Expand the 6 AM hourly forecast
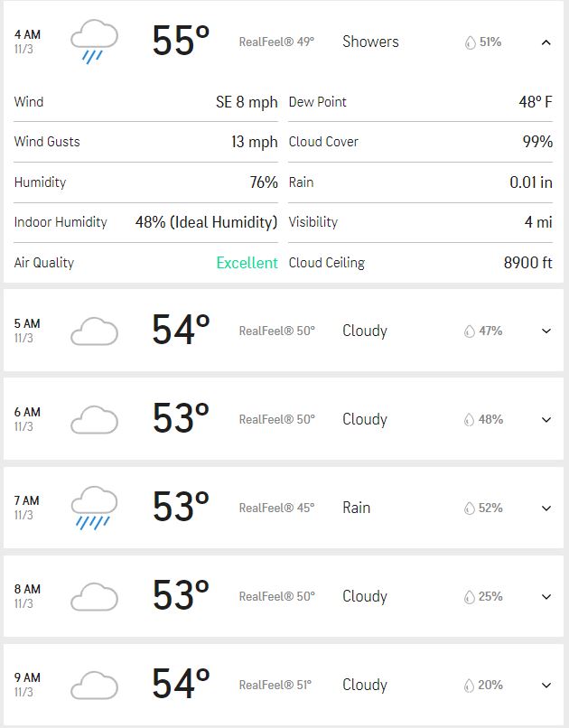Screen dimensions: 569x728 [x=546, y=420]
